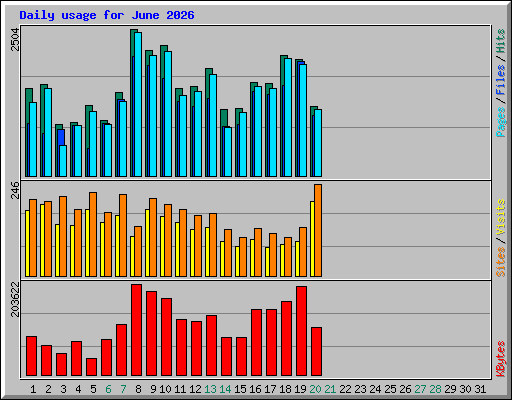Select weekend day 21 on the date axis
Image resolution: width=512 pixels, height=400 pixels.
pyautogui.click(x=330, y=389)
